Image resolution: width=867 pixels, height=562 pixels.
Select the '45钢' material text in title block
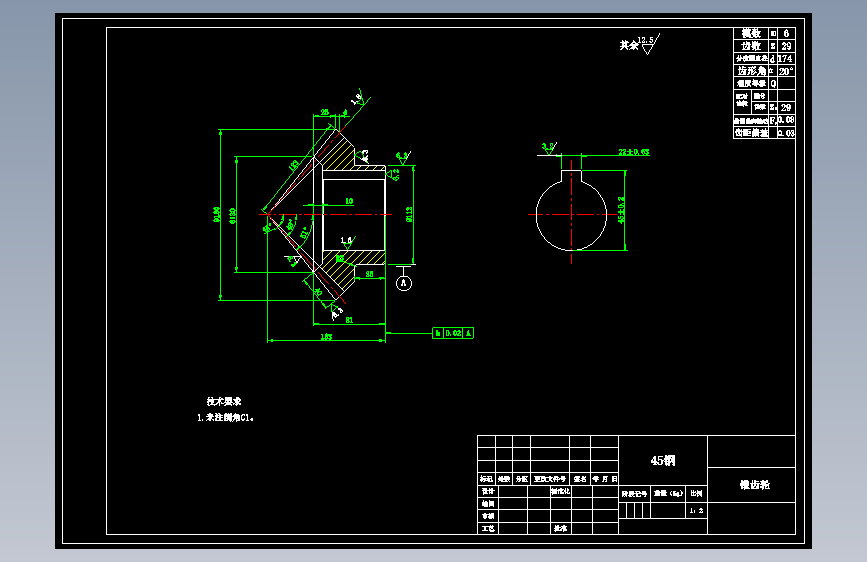coord(662,461)
